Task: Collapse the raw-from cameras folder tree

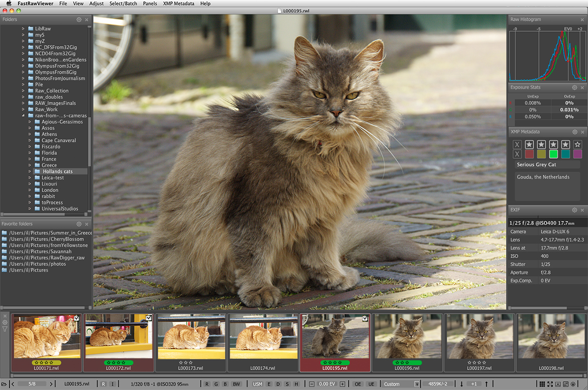Action: (x=24, y=116)
